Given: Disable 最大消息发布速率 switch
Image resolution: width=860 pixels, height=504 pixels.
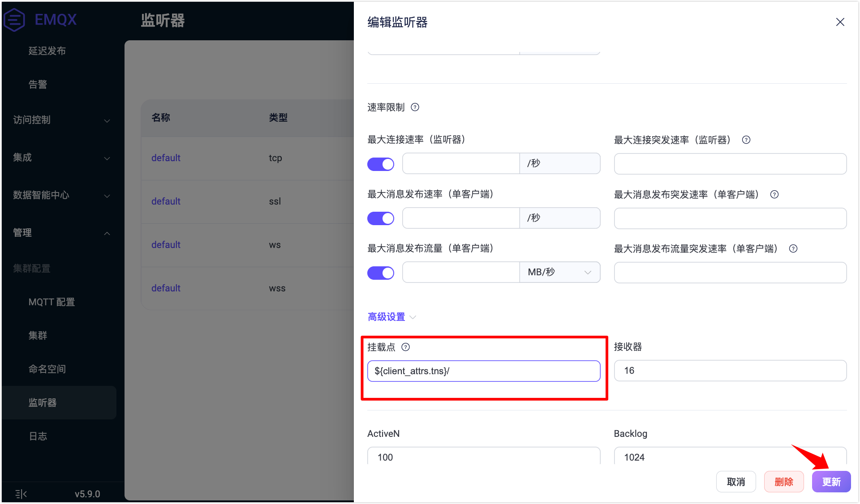Looking at the screenshot, I should click(x=381, y=218).
